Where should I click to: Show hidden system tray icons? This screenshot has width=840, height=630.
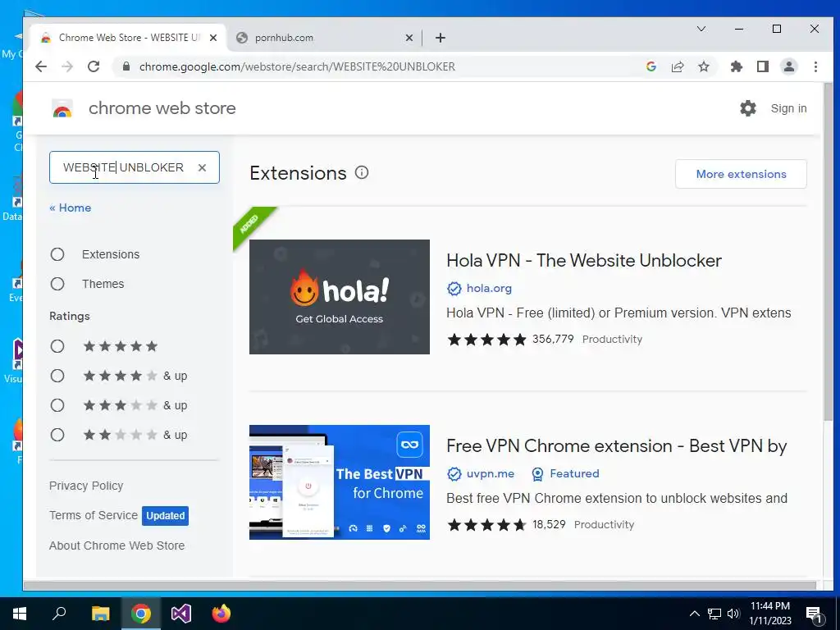coord(694,614)
